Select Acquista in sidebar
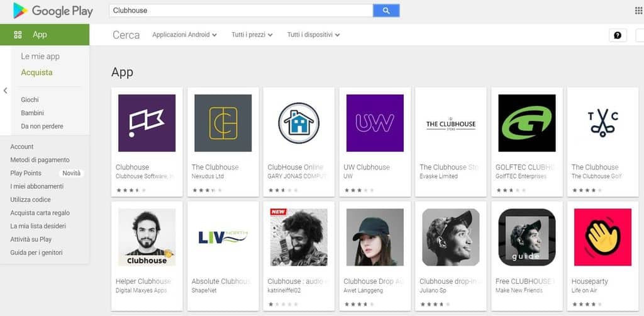Image resolution: width=644 pixels, height=316 pixels. pos(36,72)
